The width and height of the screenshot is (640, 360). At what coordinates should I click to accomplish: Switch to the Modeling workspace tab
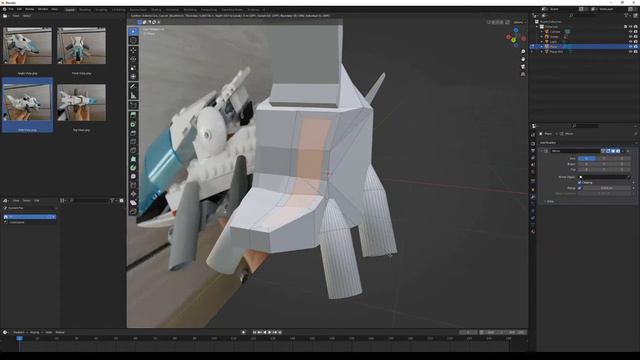tap(85, 9)
